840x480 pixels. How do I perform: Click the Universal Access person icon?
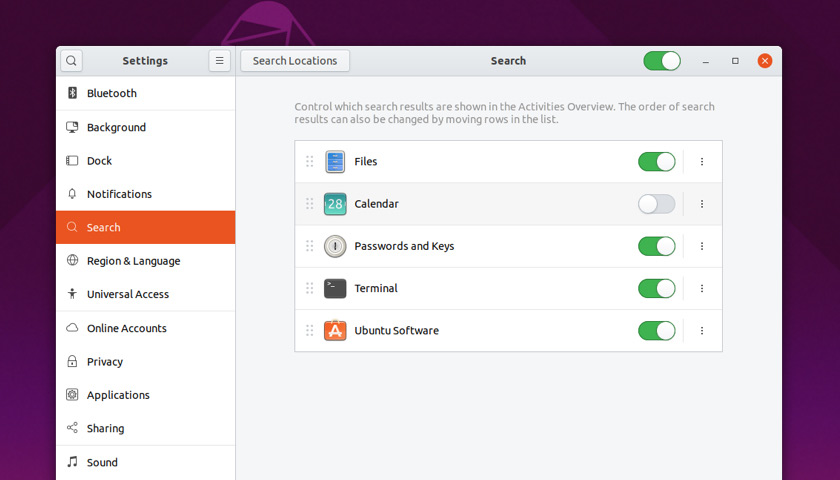[x=72, y=294]
